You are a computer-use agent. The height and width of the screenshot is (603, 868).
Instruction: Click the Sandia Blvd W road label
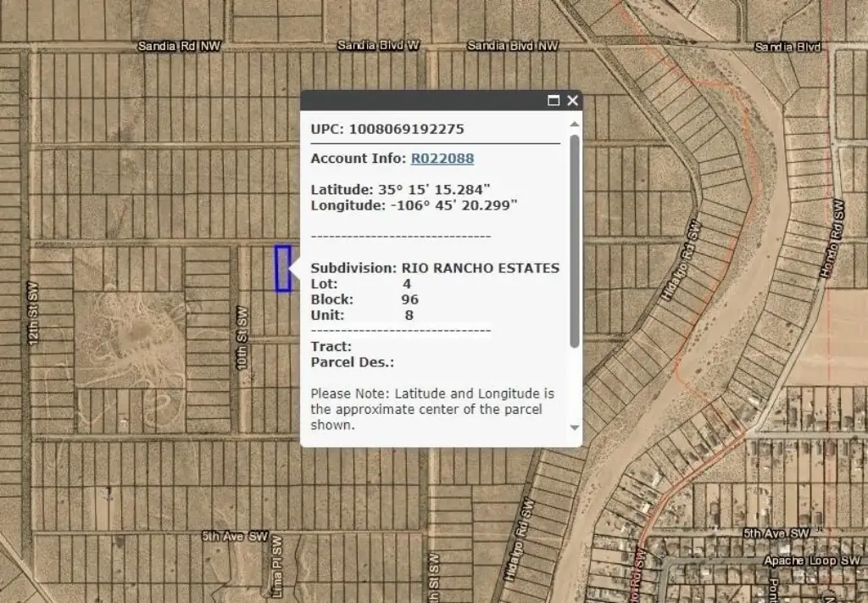378,46
